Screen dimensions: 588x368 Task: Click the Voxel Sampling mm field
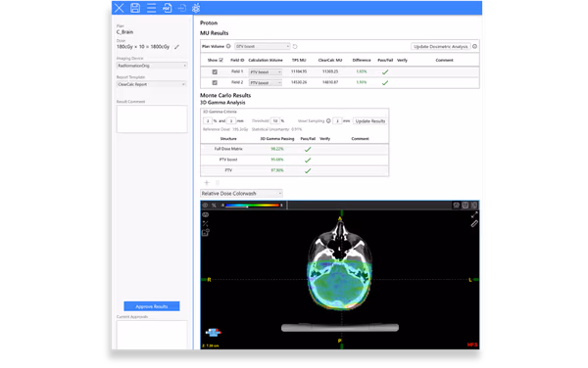coord(337,121)
